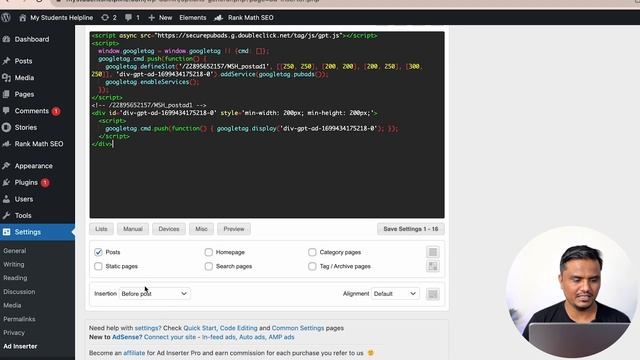
Task: Open the comments bubble in admin bar
Action: pyautogui.click(x=128, y=18)
